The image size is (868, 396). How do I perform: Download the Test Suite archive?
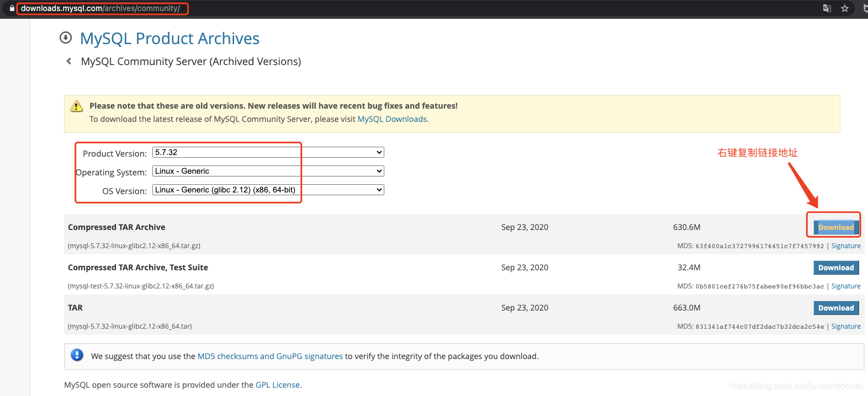coord(836,267)
